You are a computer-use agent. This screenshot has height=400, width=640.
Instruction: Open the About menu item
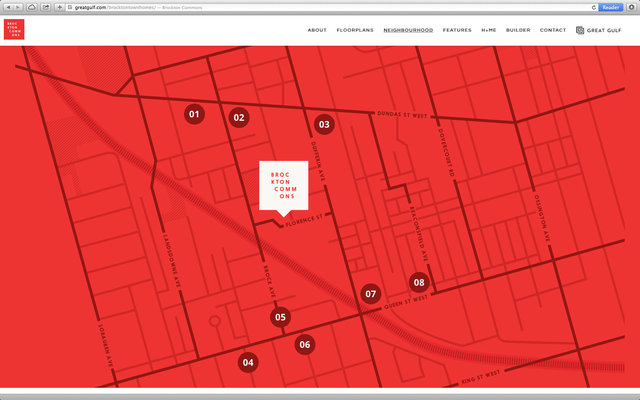click(317, 30)
